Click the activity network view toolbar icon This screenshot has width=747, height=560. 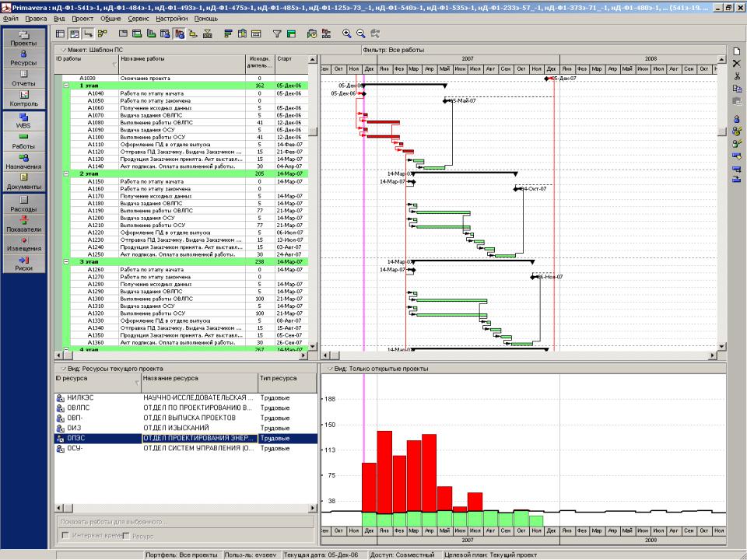click(x=103, y=33)
